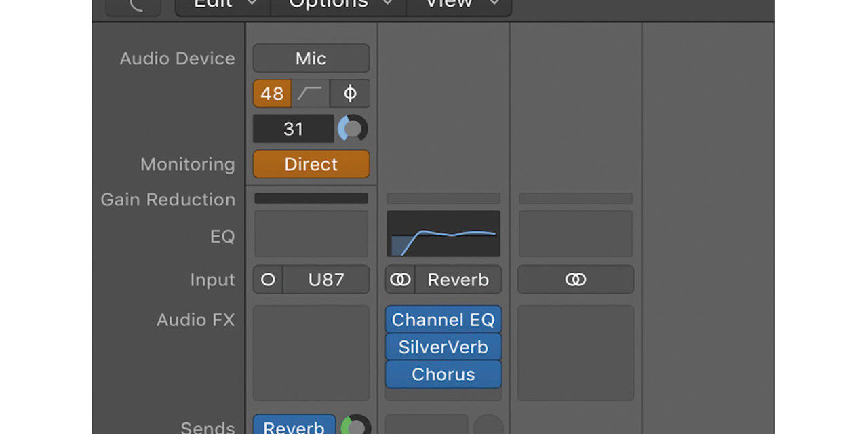
Task: Invert phase with the phase icon
Action: [x=350, y=94]
